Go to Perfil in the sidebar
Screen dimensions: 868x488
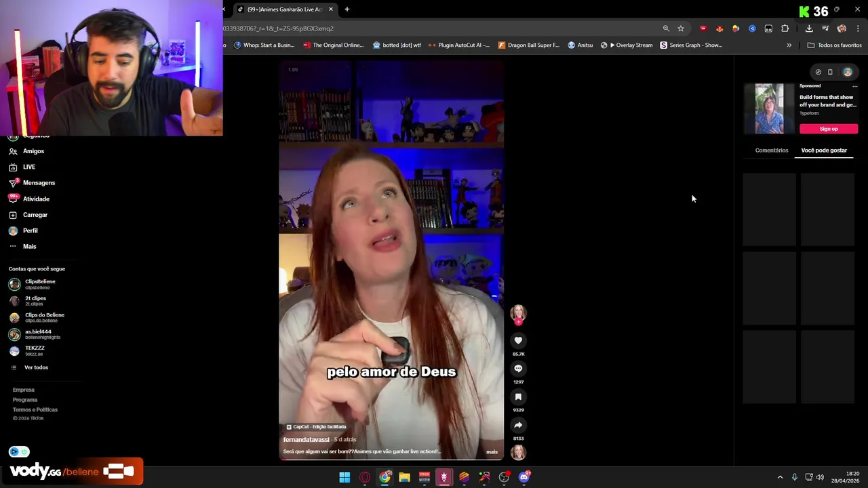tap(23, 230)
